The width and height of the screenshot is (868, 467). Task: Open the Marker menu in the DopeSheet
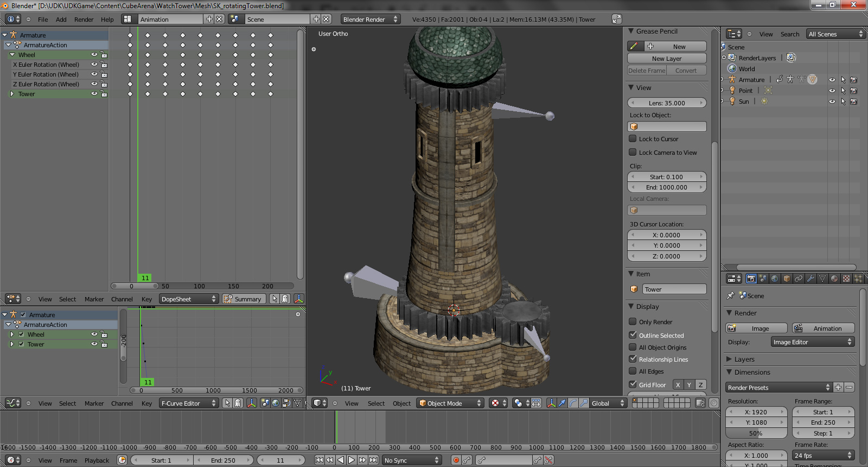coord(94,299)
